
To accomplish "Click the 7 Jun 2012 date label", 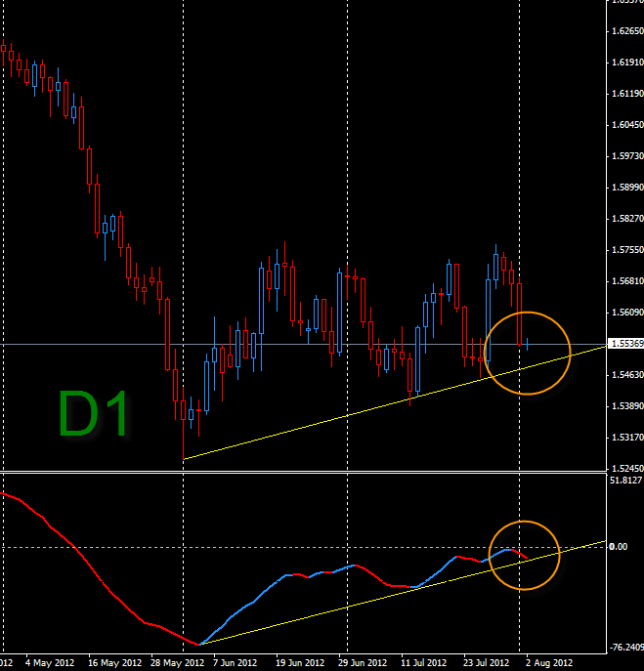I will [236, 663].
